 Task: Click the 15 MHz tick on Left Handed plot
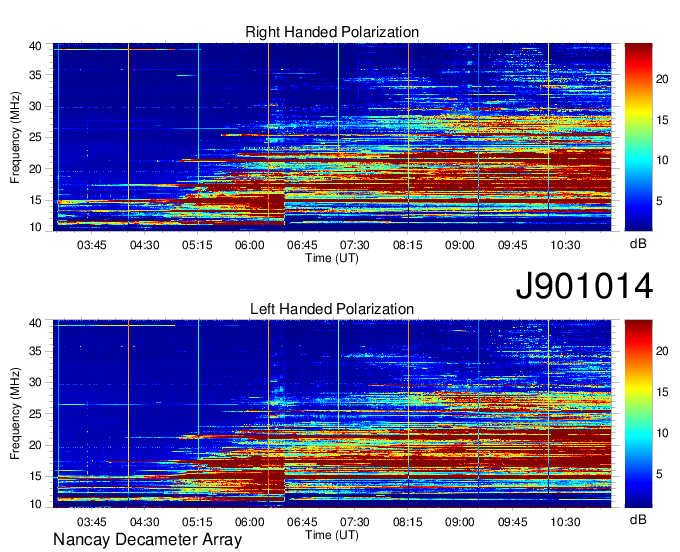(x=36, y=477)
